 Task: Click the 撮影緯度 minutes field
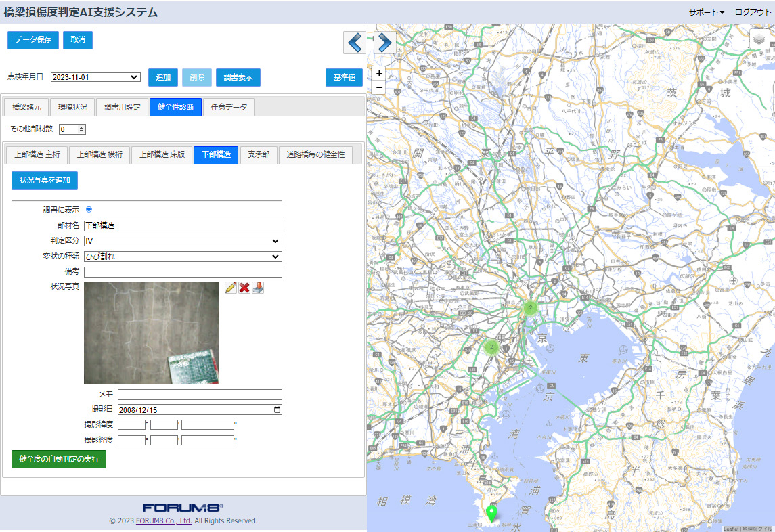(x=164, y=424)
